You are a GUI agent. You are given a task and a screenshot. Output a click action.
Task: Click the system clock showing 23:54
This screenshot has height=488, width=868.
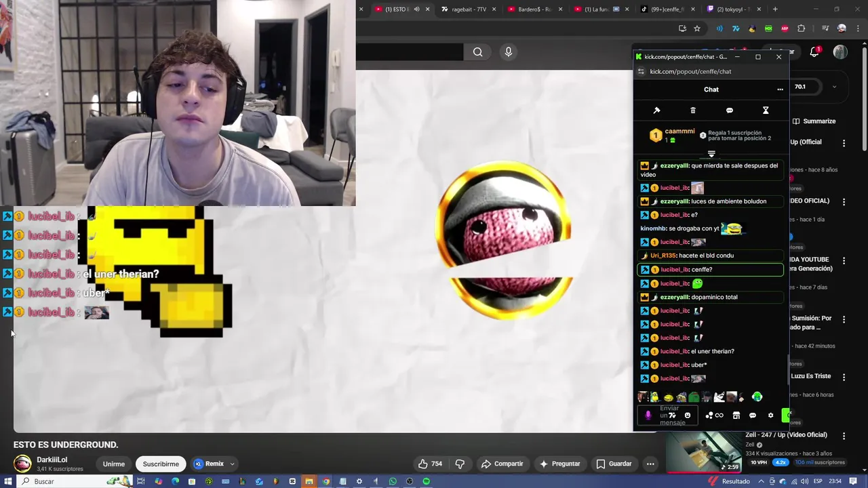pos(835,481)
